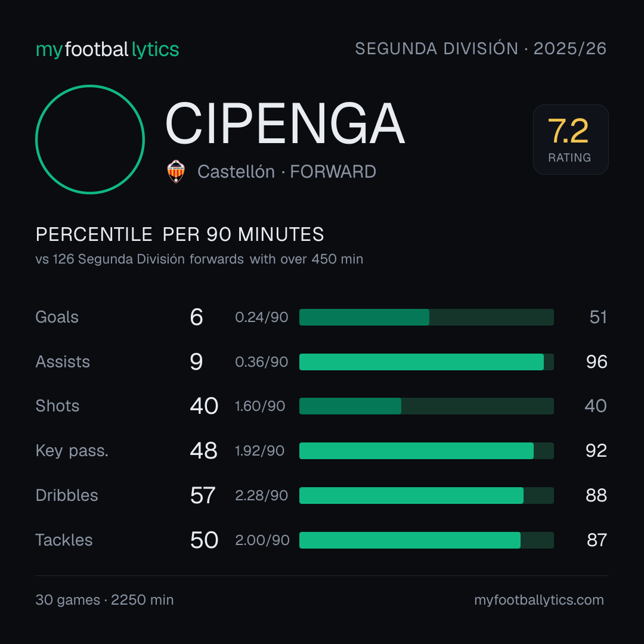Click the Segunda División 2025/26 label
Viewport: 644px width, 644px height.
click(x=481, y=49)
